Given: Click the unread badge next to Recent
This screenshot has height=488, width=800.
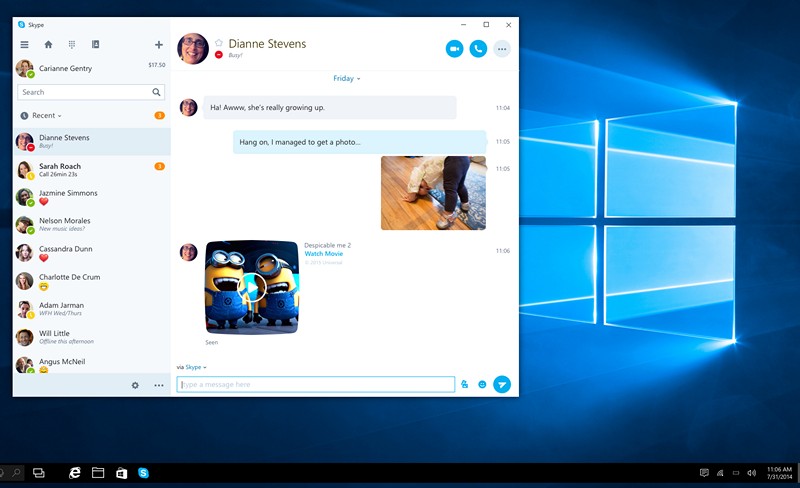Looking at the screenshot, I should tap(159, 115).
